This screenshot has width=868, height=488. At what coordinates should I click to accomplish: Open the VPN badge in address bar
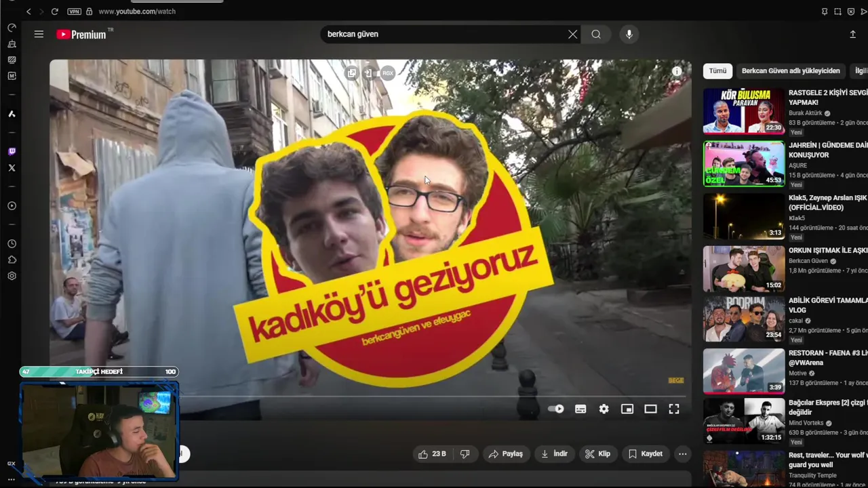coord(74,12)
